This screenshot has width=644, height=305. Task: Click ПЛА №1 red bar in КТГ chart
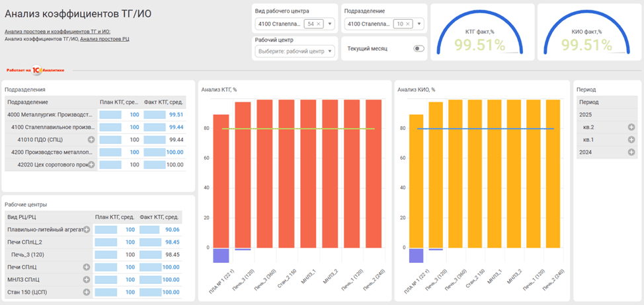(221, 181)
